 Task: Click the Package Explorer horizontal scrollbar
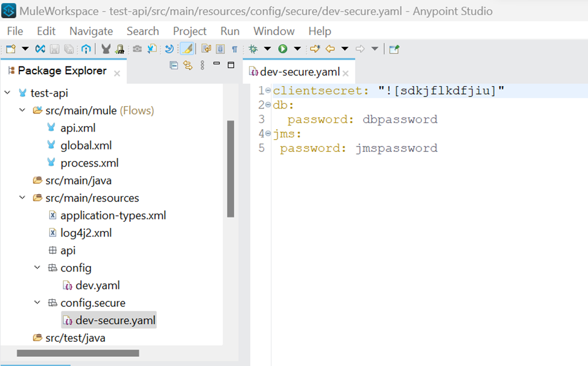[78, 353]
